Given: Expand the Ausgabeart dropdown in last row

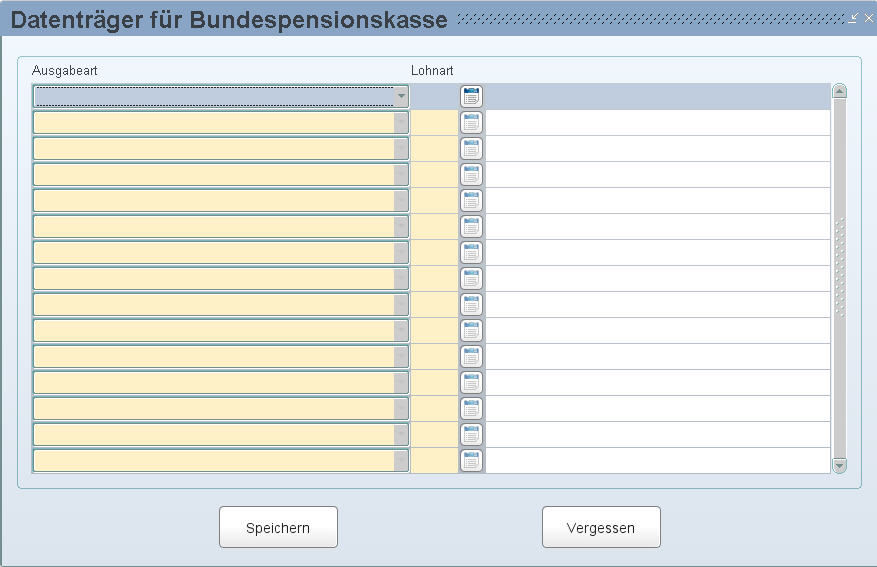Looking at the screenshot, I should point(401,461).
